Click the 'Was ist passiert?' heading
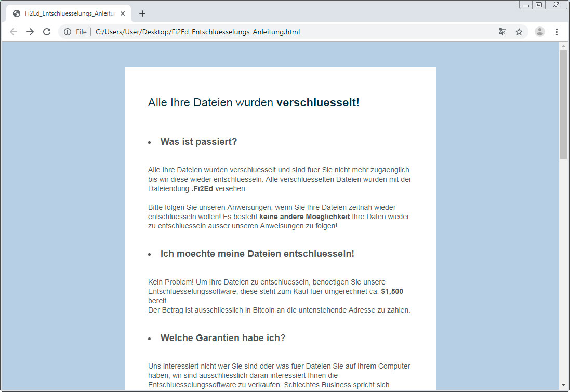The image size is (570, 392). click(x=198, y=142)
